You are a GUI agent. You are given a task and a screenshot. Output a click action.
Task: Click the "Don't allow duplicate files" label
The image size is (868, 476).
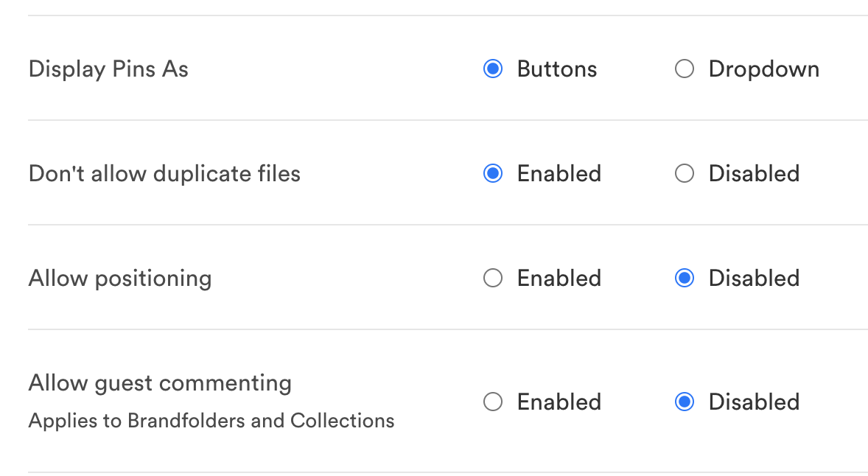(x=164, y=174)
